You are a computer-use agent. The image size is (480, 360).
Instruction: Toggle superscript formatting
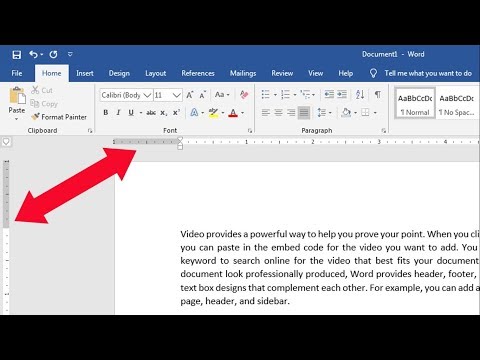pos(176,113)
